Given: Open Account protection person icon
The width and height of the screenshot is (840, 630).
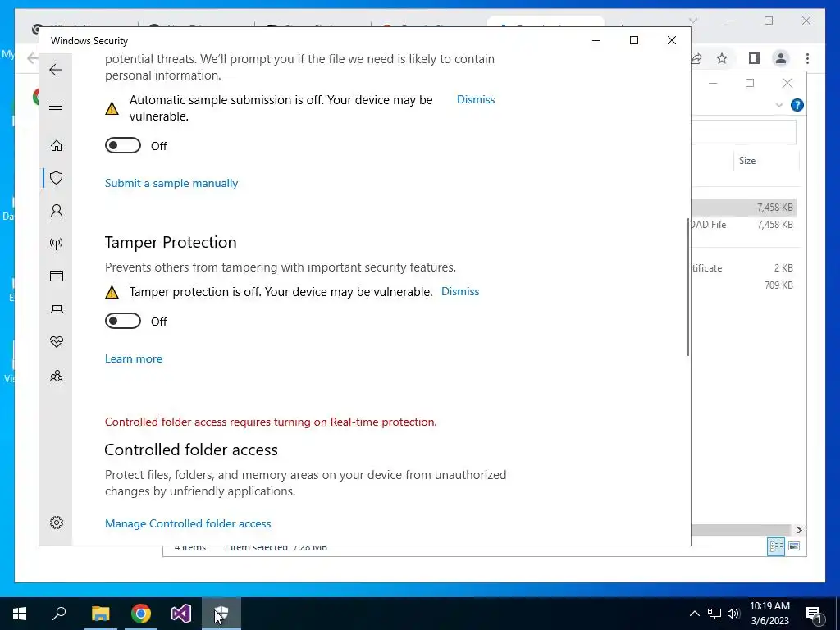Looking at the screenshot, I should tap(57, 211).
